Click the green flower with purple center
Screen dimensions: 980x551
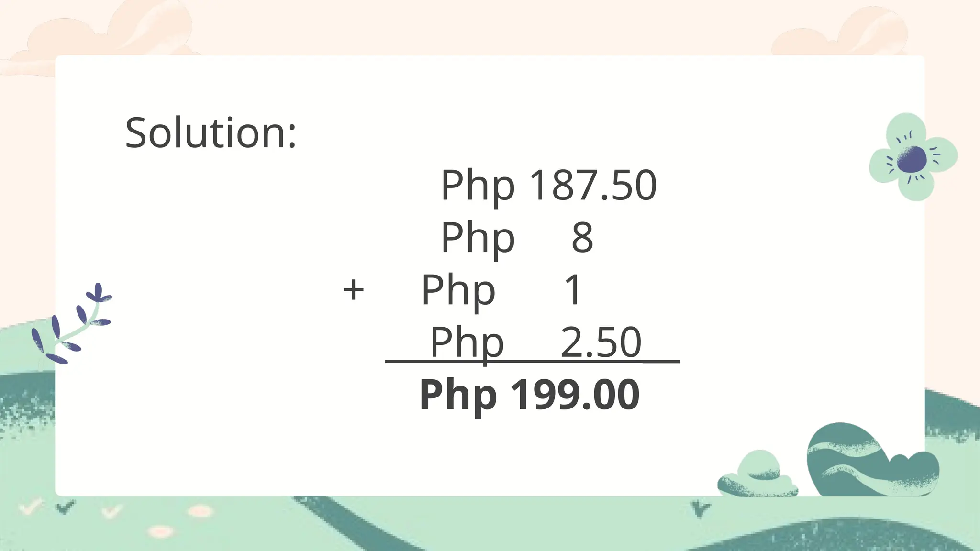(912, 157)
